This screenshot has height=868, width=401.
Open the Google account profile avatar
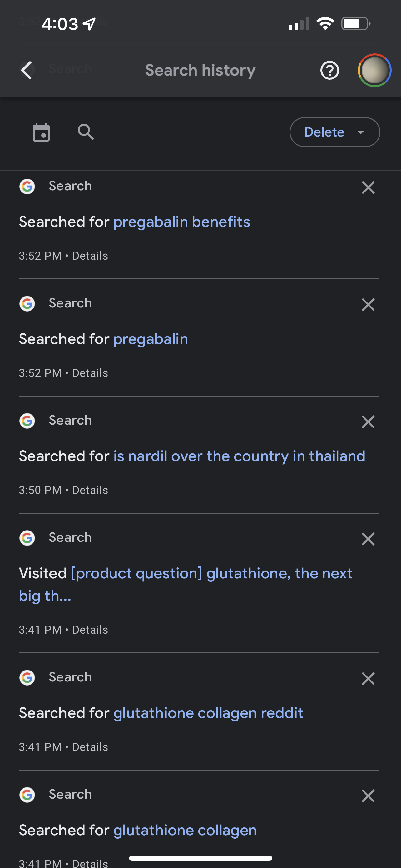pos(374,70)
